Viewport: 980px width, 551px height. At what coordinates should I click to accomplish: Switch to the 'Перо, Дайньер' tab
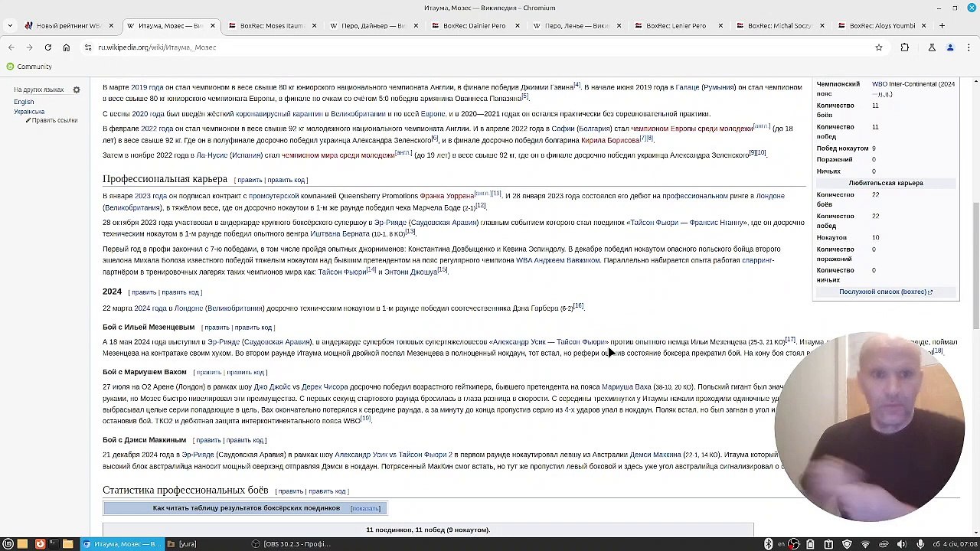(372, 25)
